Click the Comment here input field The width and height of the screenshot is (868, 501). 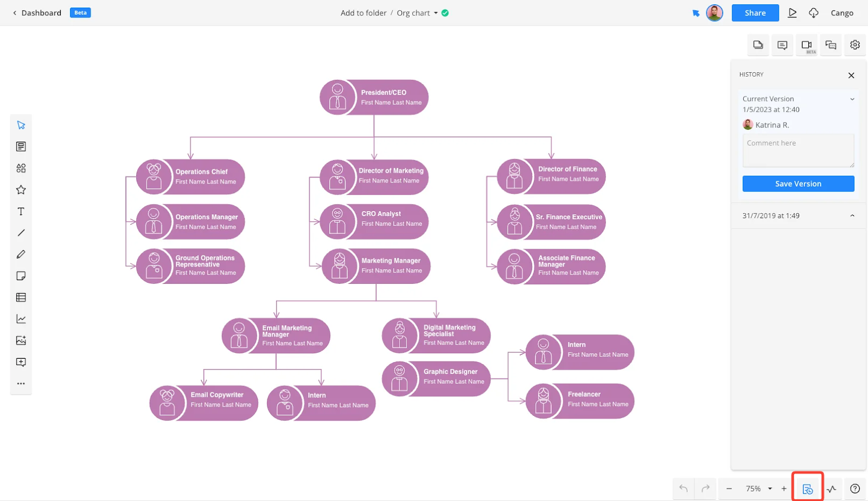[x=797, y=150]
